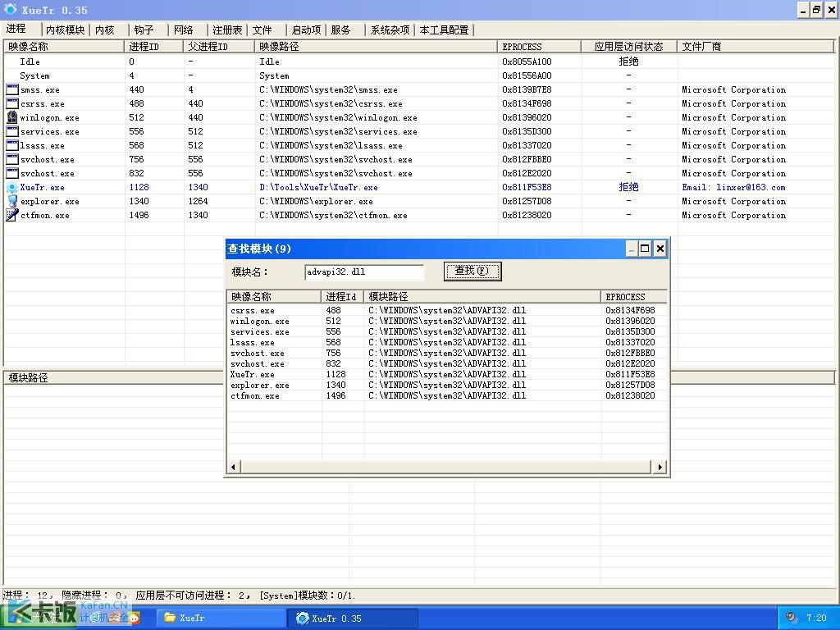This screenshot has height=630, width=840.
Task: Sort dialog results by 模块路径 header
Action: pos(482,296)
